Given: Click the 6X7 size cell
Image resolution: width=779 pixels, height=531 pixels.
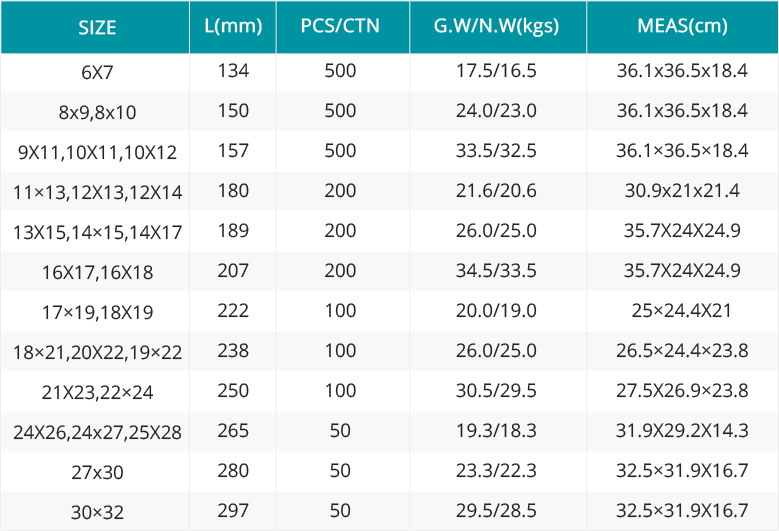Looking at the screenshot, I should coord(97,73).
